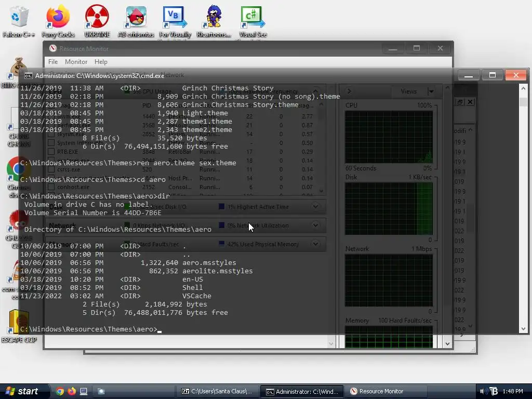Click the restore icon in the rear file window
This screenshot has height=399, width=532.
460,102
